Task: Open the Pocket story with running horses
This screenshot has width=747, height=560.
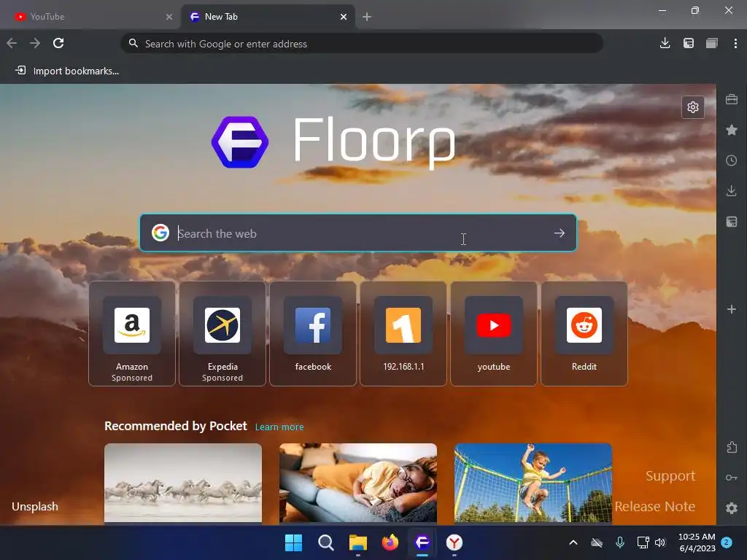Action: [183, 483]
